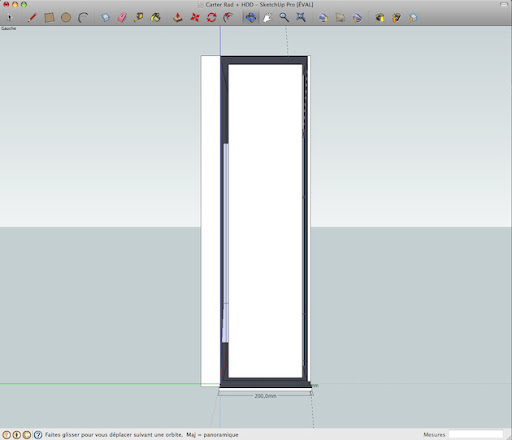Activate the Arc tool

(83, 17)
